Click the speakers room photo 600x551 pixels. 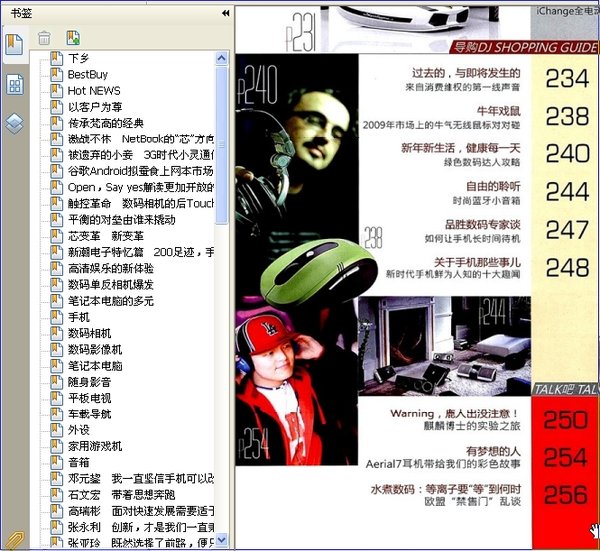pyautogui.click(x=445, y=346)
